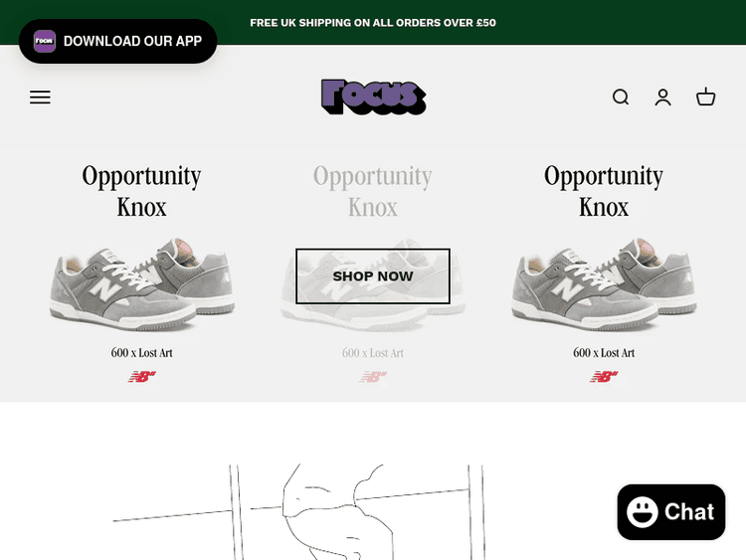The height and width of the screenshot is (560, 746).
Task: Open the account profile icon
Action: (x=662, y=97)
